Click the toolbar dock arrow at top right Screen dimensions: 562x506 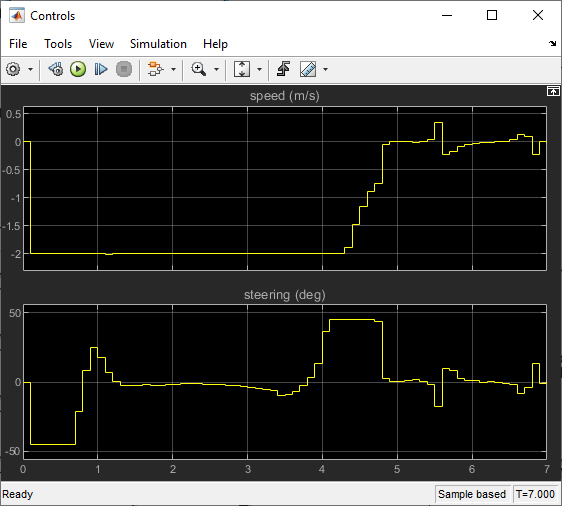coord(552,44)
